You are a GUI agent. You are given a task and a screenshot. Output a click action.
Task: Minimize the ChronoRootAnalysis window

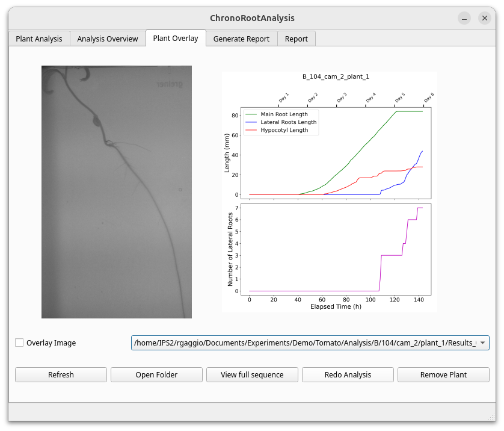(x=464, y=18)
